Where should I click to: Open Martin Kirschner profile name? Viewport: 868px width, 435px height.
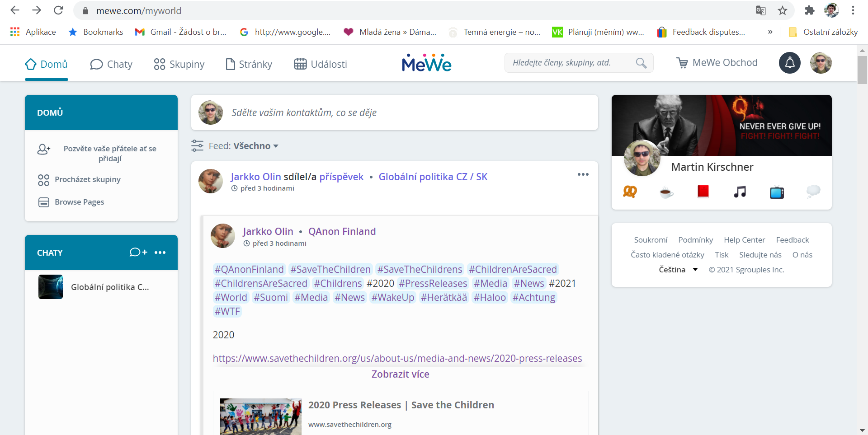[712, 167]
